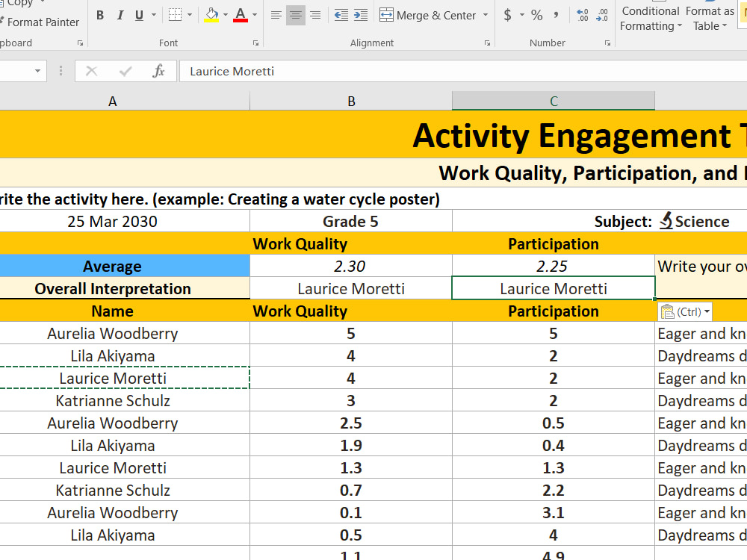Screen dimensions: 747x560
Task: Click Increase Indent icon
Action: coord(361,15)
